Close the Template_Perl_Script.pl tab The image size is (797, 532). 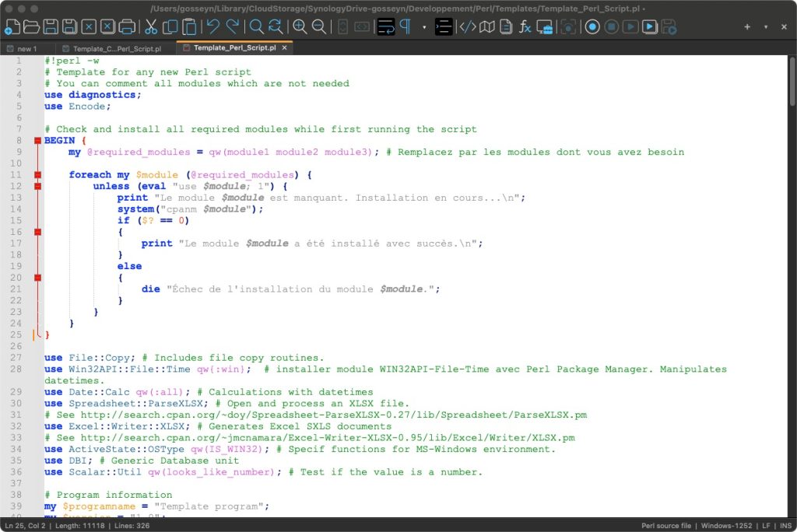pos(285,47)
